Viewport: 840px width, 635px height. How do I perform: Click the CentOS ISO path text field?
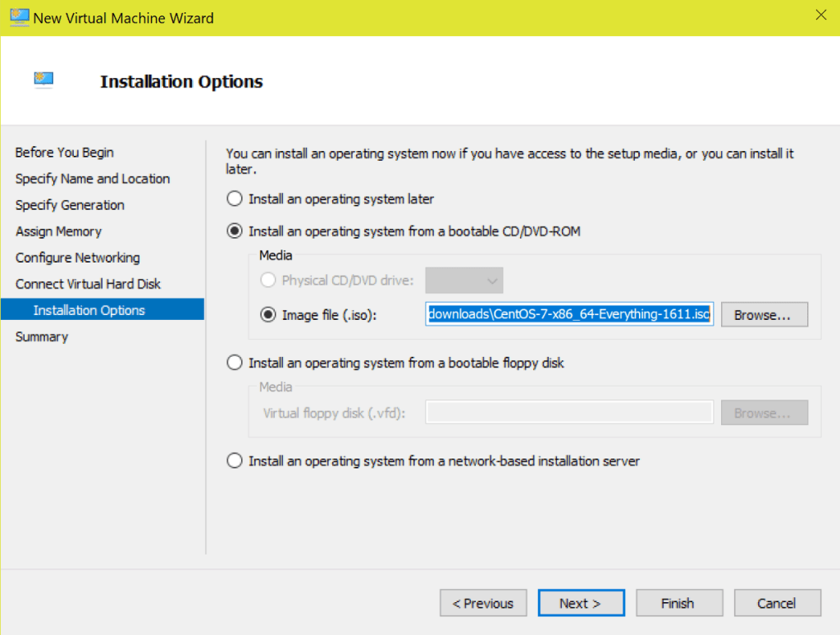click(x=568, y=313)
